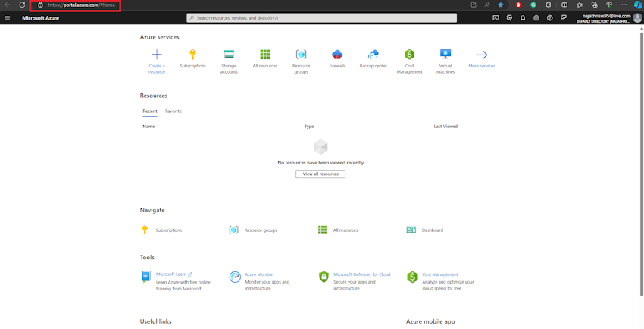The width and height of the screenshot is (644, 329).
Task: Click the site lock icon in address bar
Action: 40,5
